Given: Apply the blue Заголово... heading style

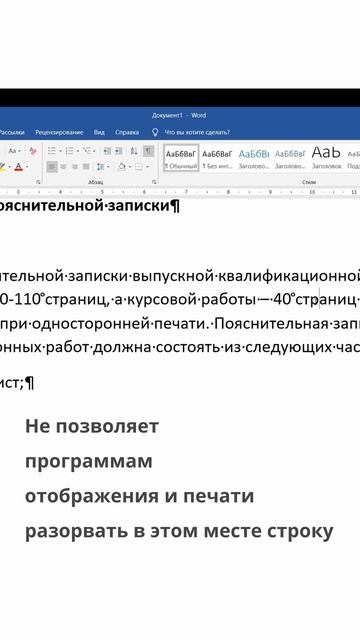Looking at the screenshot, I should click(254, 158).
